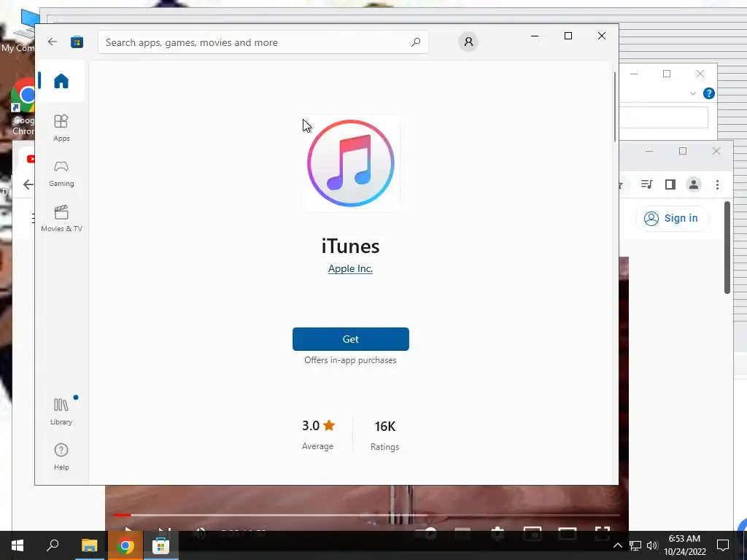Click Sign in on the Chrome page

click(672, 218)
